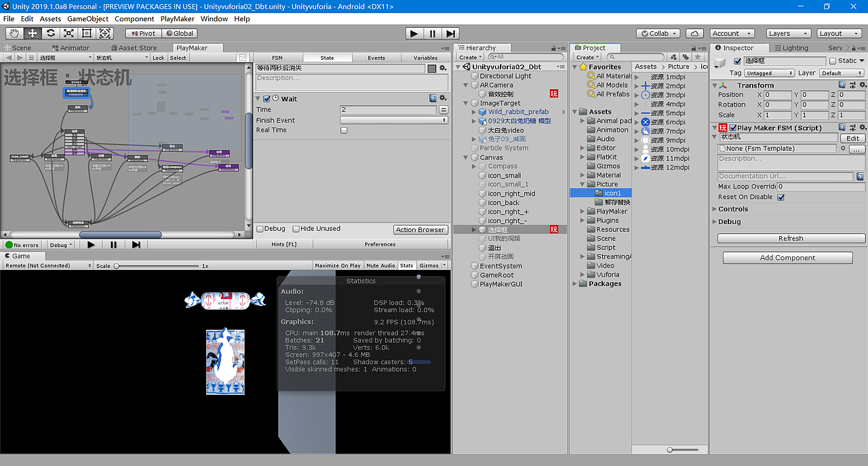Toggle the Static checkbox
The height and width of the screenshot is (466, 868).
pos(833,61)
